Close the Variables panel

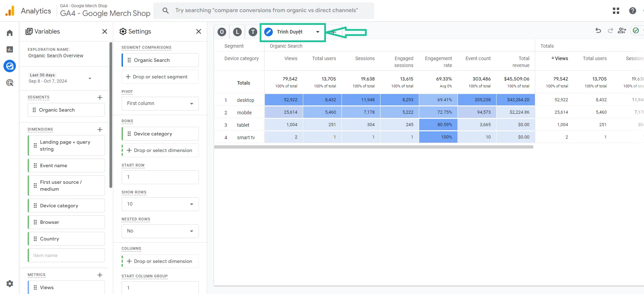[x=105, y=31]
